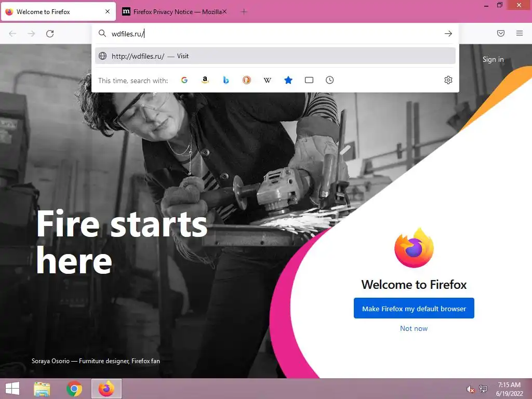Close the Firefox Privacy Notice tab
Image resolution: width=532 pixels, height=399 pixels.
coord(224,11)
